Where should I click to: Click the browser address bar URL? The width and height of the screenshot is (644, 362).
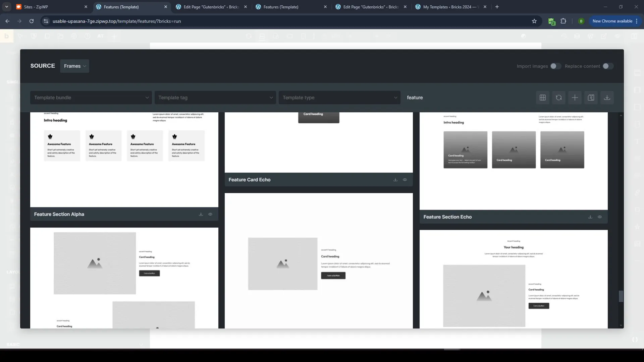pos(117,21)
